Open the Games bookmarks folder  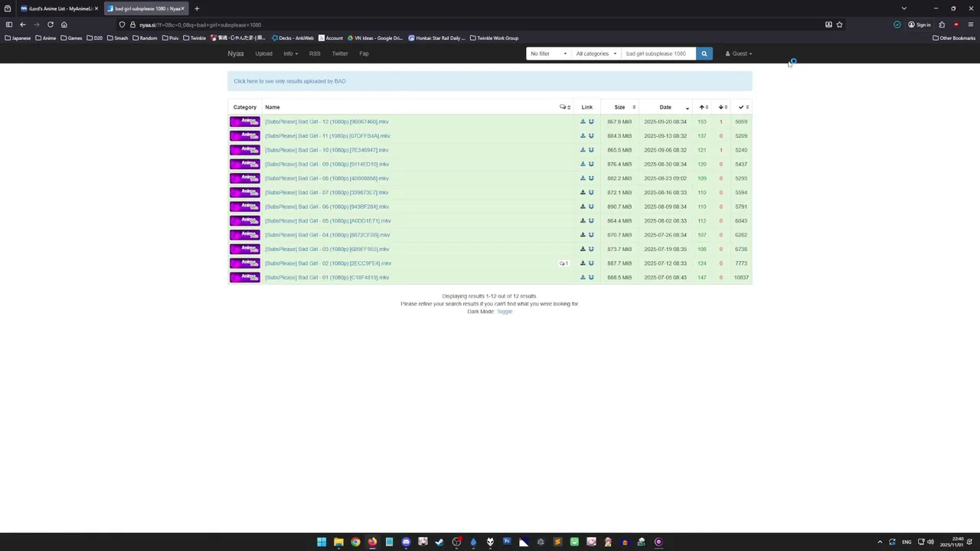click(x=72, y=37)
